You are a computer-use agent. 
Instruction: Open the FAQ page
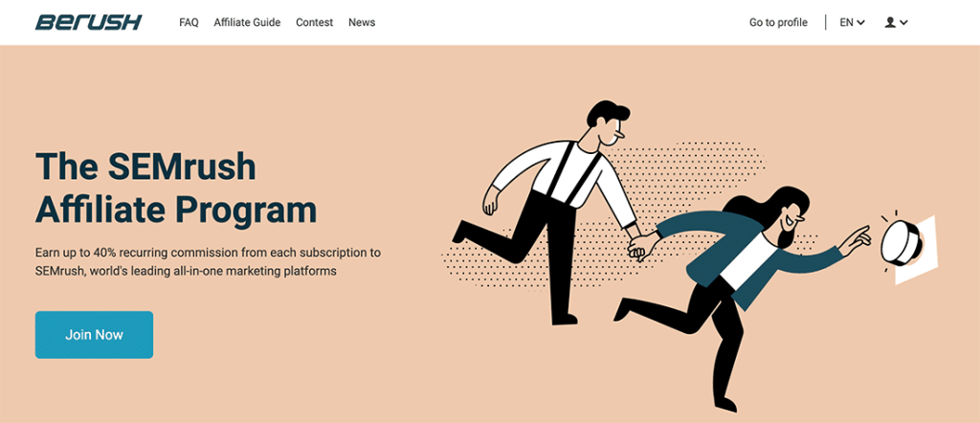pos(189,23)
